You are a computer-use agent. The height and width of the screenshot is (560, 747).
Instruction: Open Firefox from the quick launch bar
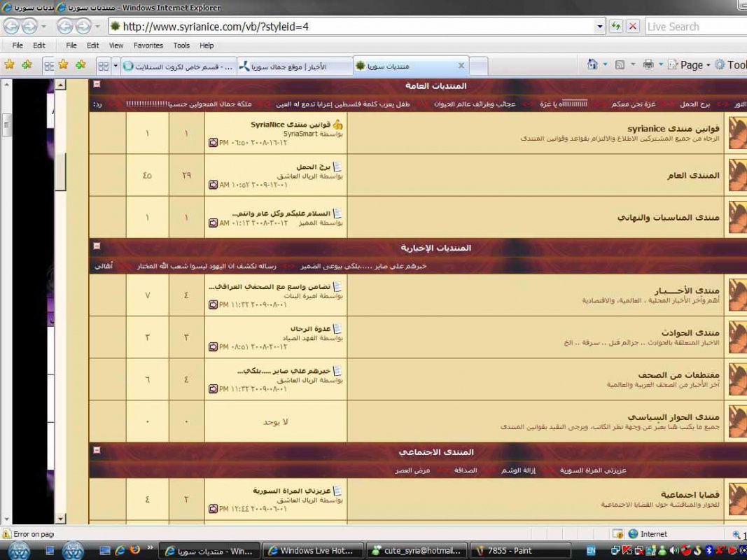(x=135, y=550)
